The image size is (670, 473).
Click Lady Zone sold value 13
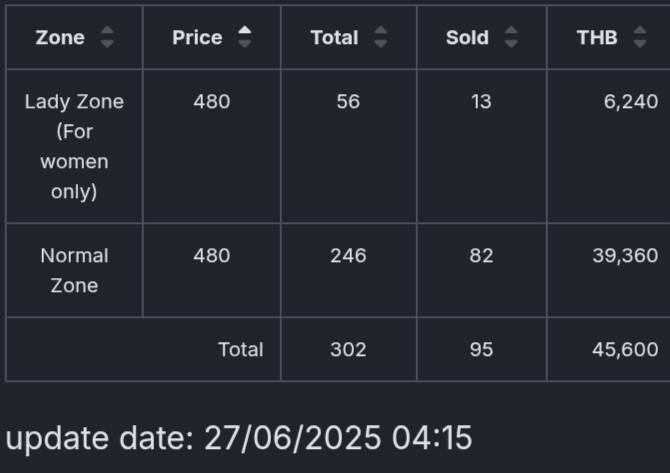[481, 102]
